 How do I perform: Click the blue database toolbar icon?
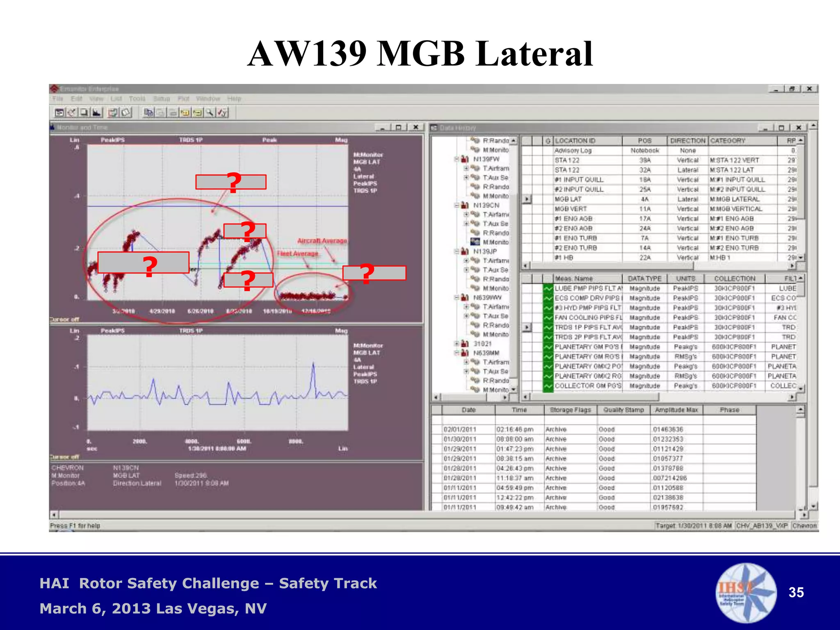point(148,112)
